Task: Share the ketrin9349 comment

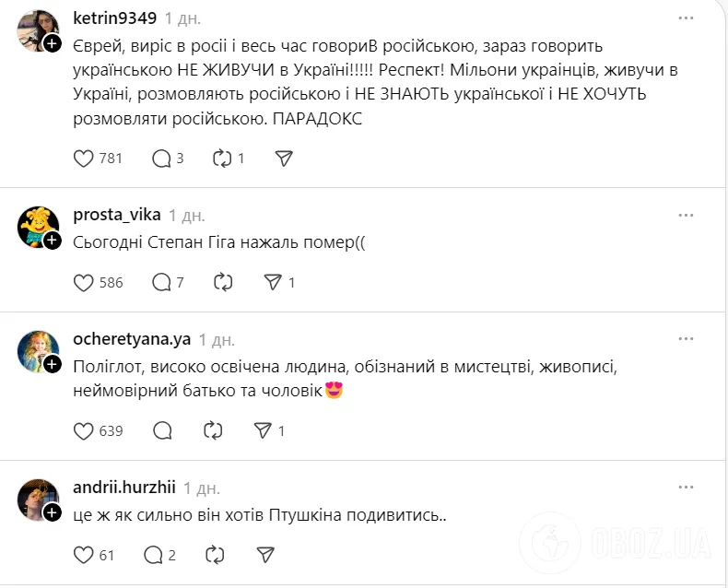Action: click(284, 159)
